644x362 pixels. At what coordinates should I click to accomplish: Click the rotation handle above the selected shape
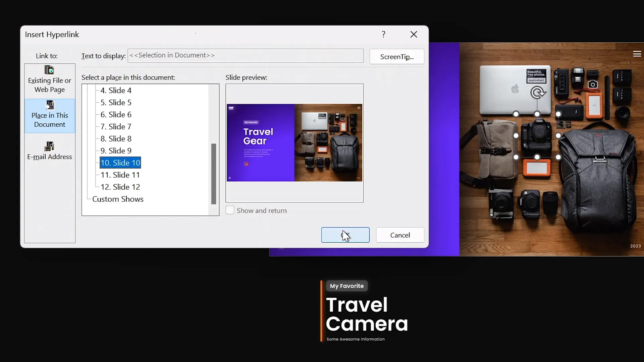pos(538,93)
